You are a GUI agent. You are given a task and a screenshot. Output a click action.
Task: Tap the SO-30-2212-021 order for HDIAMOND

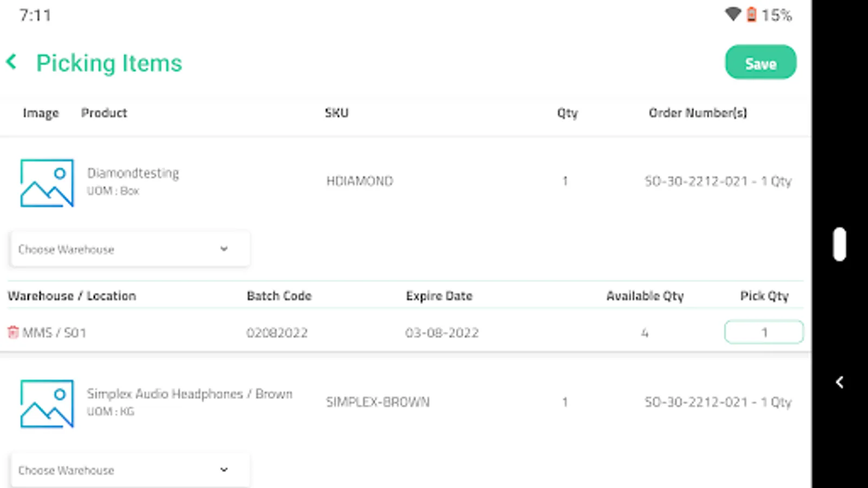tap(717, 181)
